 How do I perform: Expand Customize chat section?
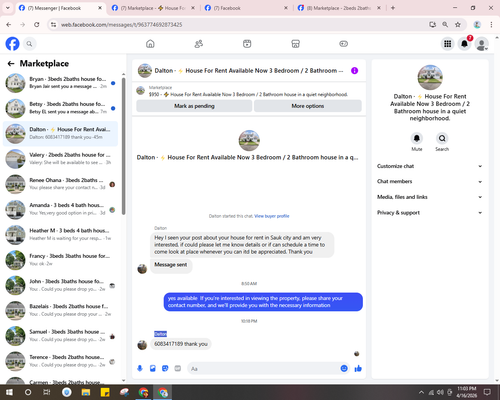pos(430,166)
